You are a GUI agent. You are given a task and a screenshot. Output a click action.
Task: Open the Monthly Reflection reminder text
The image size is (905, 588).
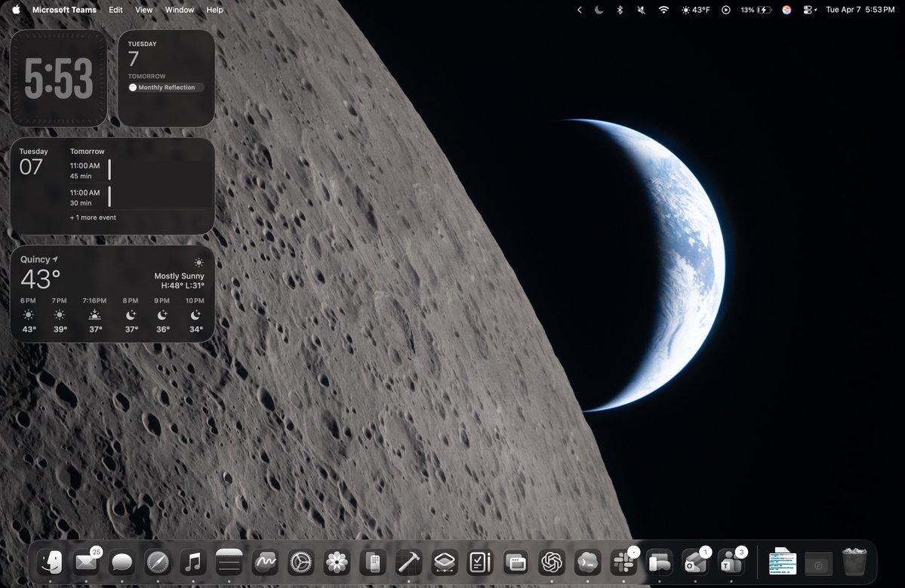pyautogui.click(x=166, y=88)
